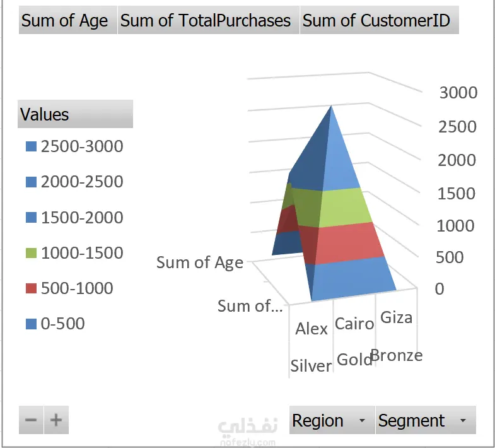Click the 0-500 legend color swatch
Image resolution: width=495 pixels, height=448 pixels.
pos(31,324)
